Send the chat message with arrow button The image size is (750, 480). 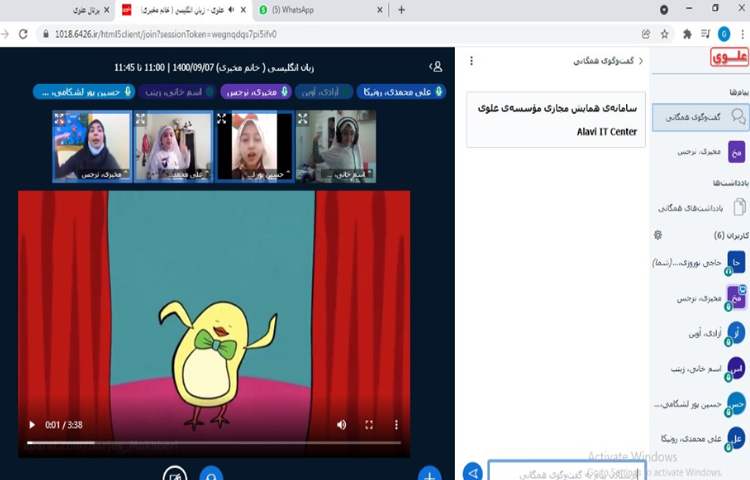pos(473,472)
